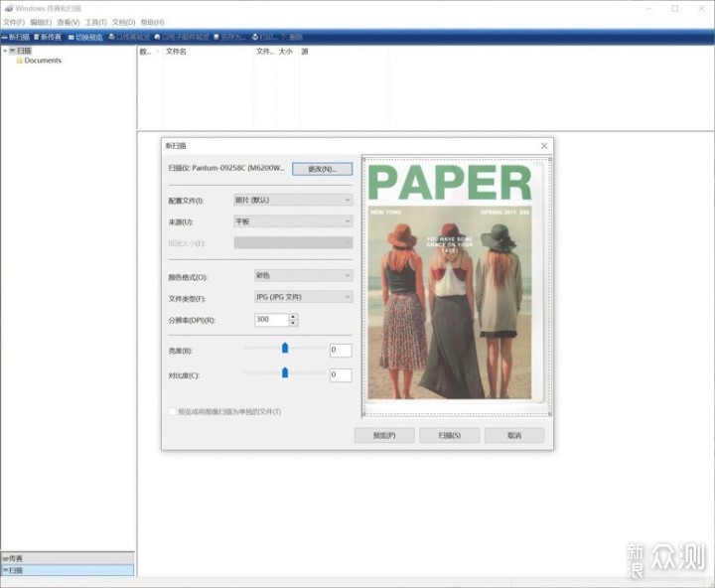Sort by the 文件... type column header
The width and height of the screenshot is (715, 588).
coord(265,52)
